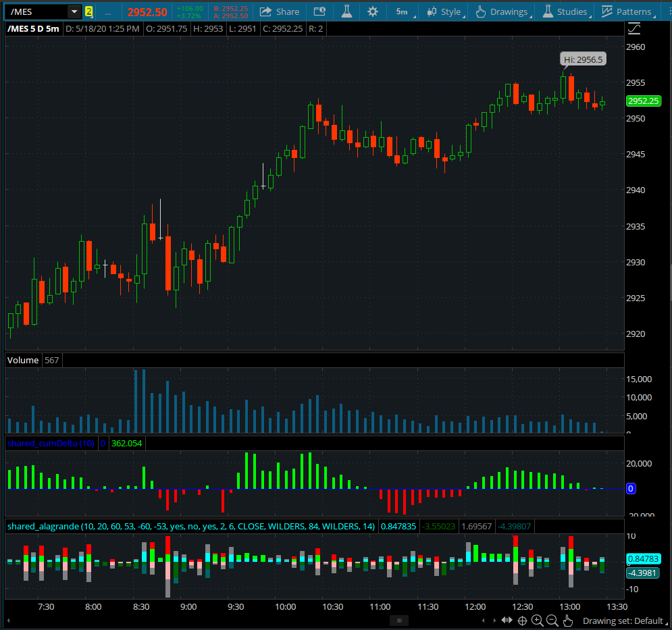Click the 2952.50 last price in toolbar
Viewport: 672px width, 630px height.
pos(147,12)
